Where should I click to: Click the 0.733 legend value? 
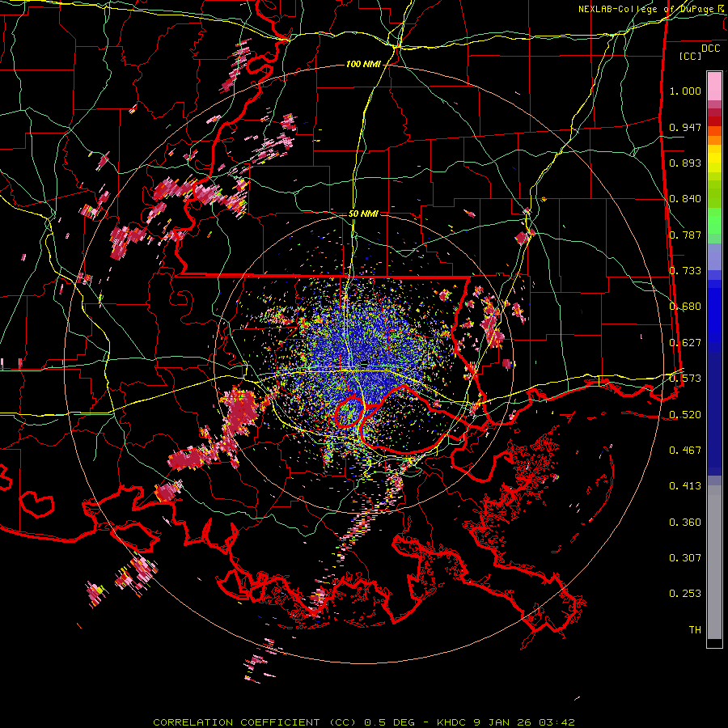685,271
